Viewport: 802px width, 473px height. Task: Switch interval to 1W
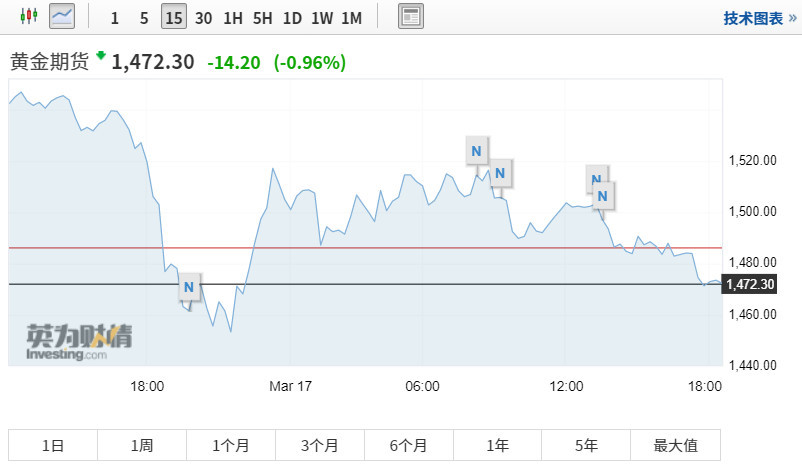coord(322,18)
